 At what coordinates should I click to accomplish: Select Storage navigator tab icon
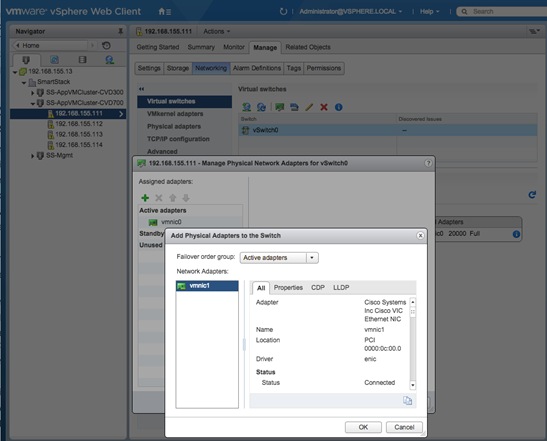82,60
